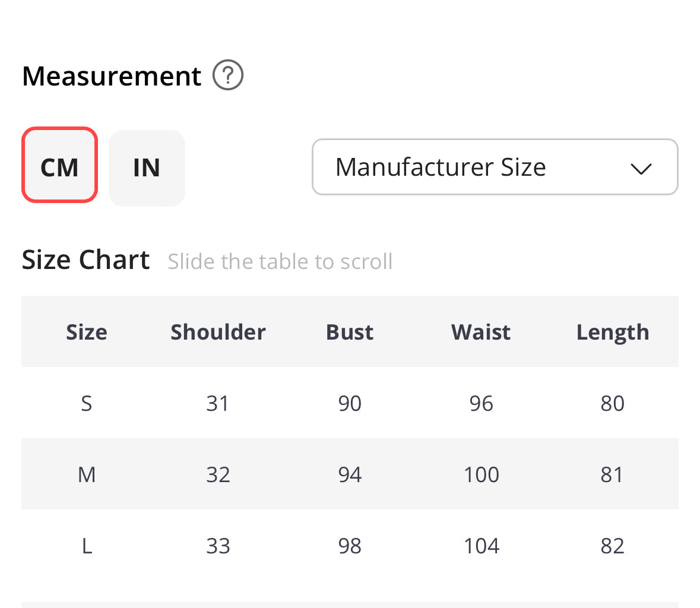
Task: Click the Waist column header
Action: tap(481, 332)
